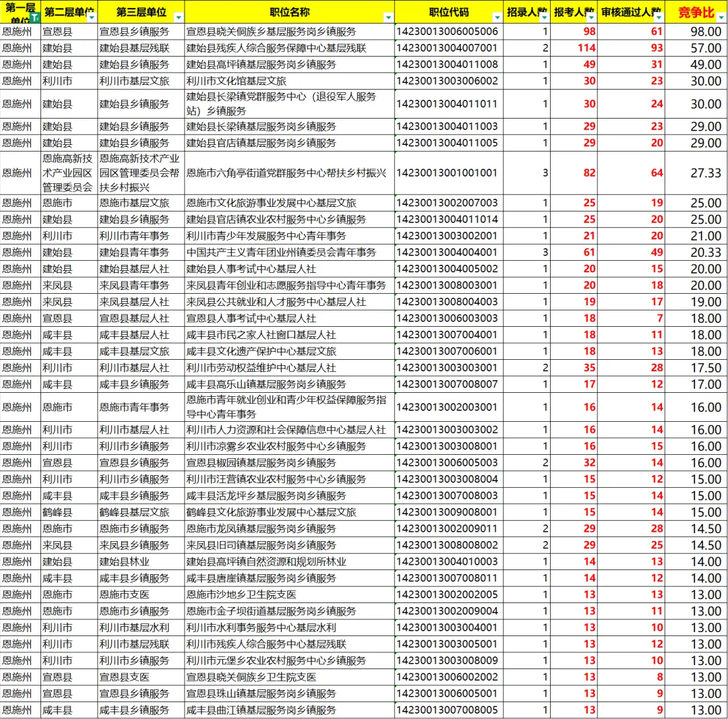Viewport: 728px width, 719px height.
Task: Open the active filter on 第一层单位 column
Action: [35, 18]
